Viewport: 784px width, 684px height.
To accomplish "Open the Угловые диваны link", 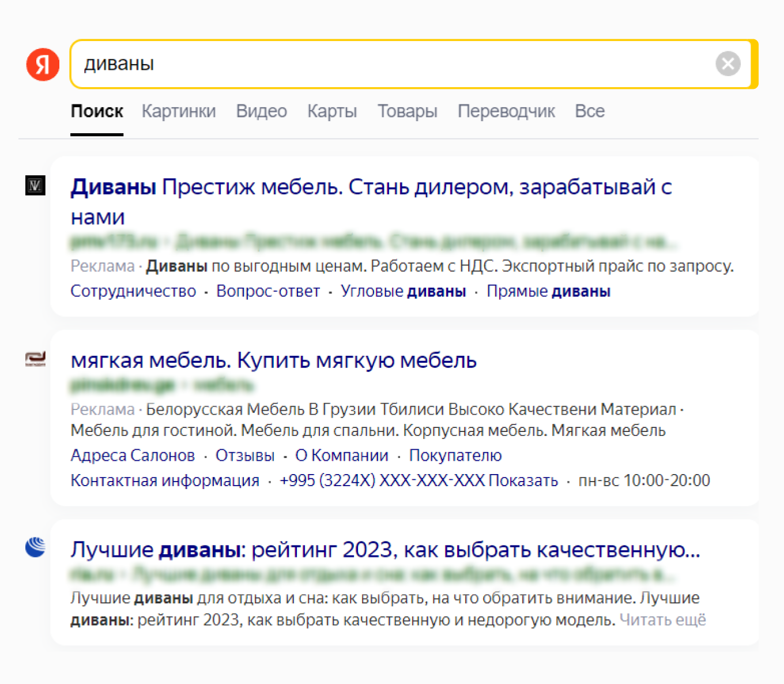I will pos(403,291).
